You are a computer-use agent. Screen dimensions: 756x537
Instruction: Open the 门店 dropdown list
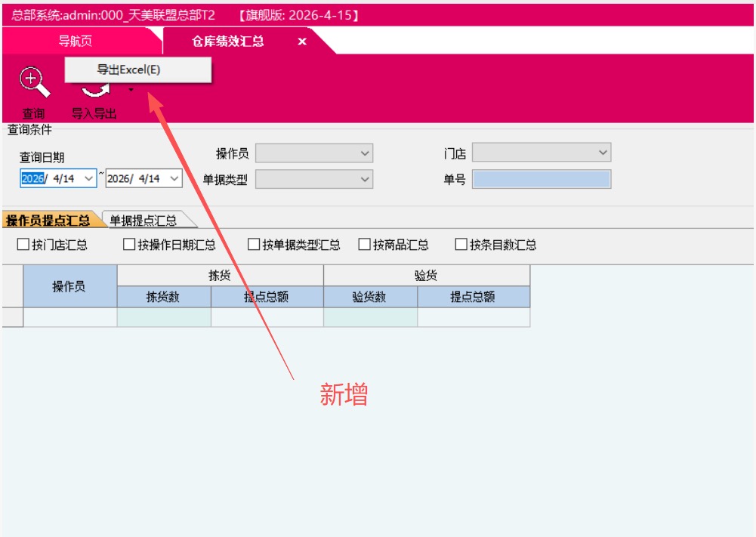603,153
